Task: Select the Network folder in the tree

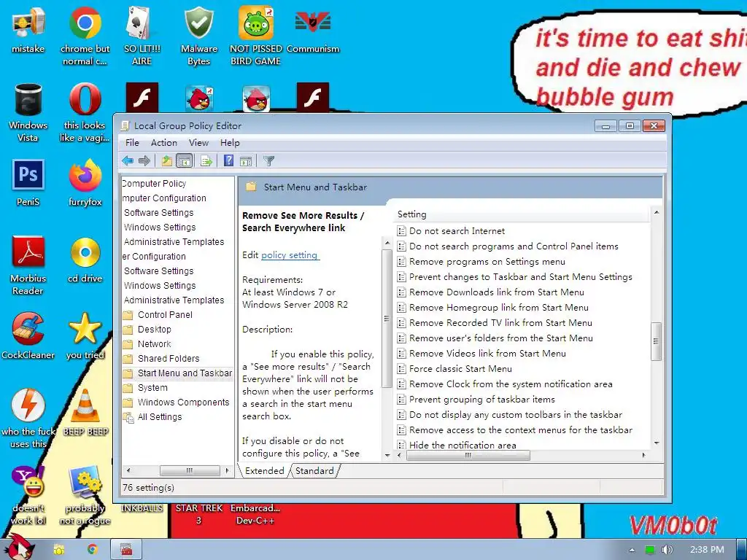Action: coord(155,344)
